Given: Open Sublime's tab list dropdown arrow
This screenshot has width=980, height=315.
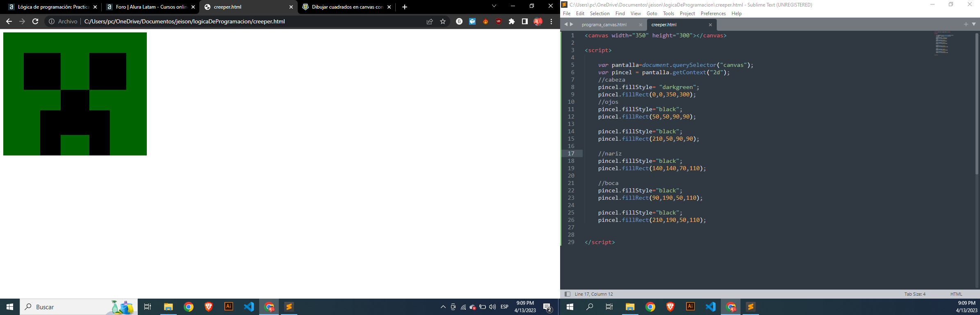Looking at the screenshot, I should pos(974,24).
